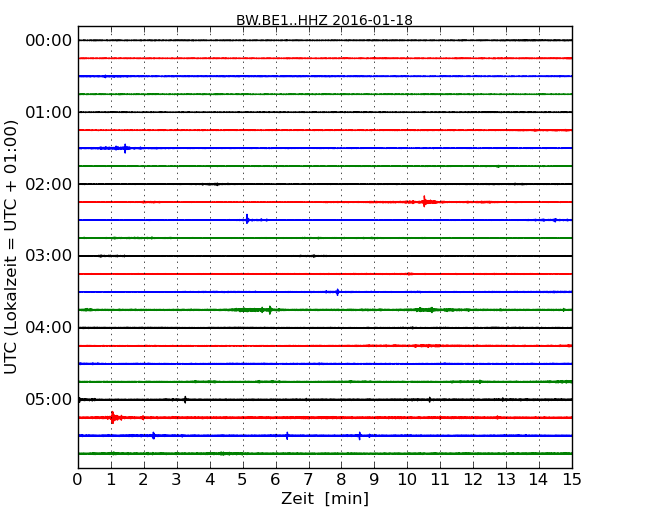The image size is (650, 520).
Task: Click the vertical 'UTC (Lokalzeit = UTC + 01:00)' label
Action: click(x=11, y=248)
